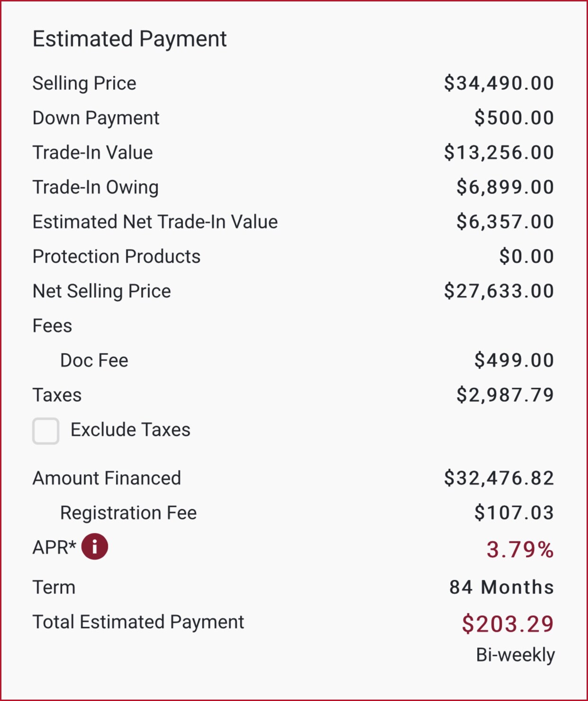Click the Registration Fee label
Image resolution: width=588 pixels, height=701 pixels.
(128, 513)
